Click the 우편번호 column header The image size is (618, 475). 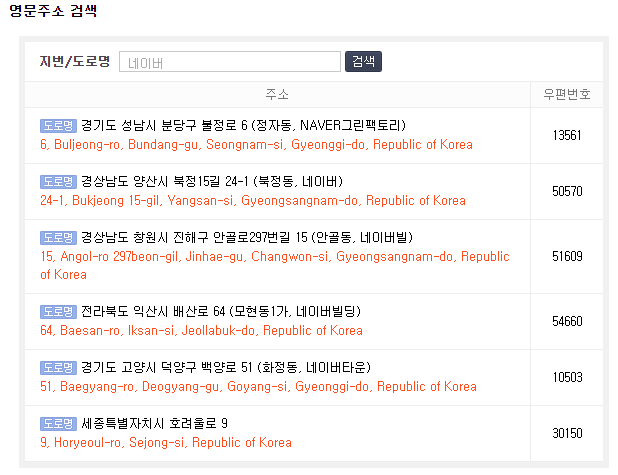tap(567, 95)
